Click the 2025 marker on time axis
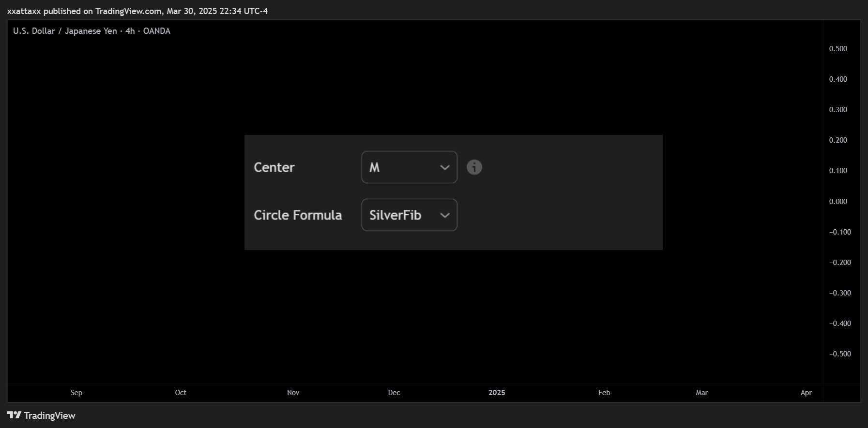868x428 pixels. coord(497,393)
